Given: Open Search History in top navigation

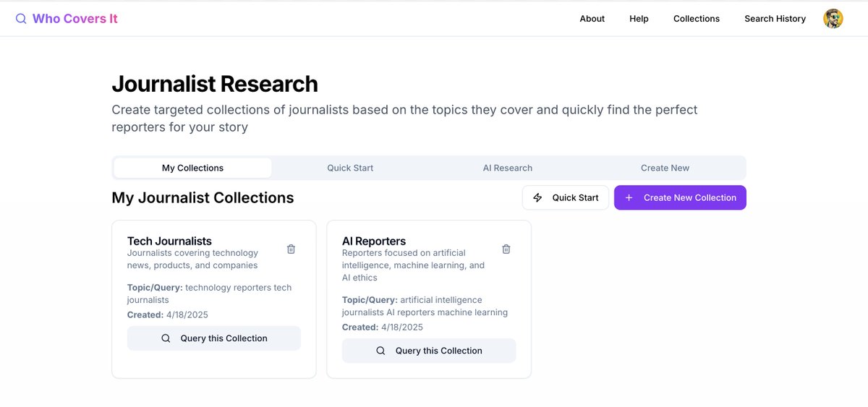Looking at the screenshot, I should coord(775,19).
